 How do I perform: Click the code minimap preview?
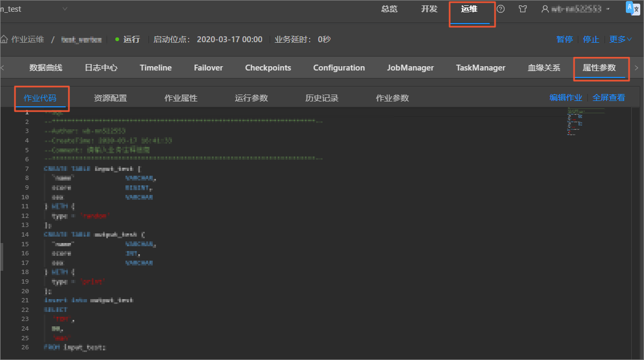click(x=586, y=121)
